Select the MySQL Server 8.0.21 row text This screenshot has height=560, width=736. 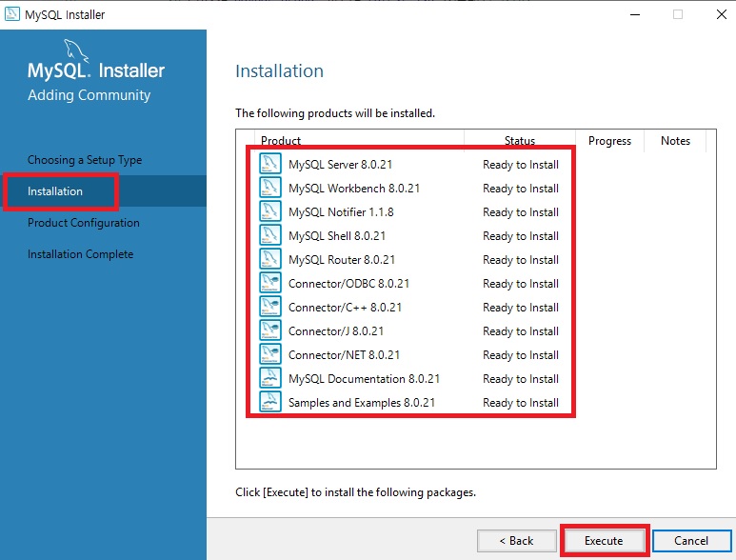pyautogui.click(x=340, y=165)
